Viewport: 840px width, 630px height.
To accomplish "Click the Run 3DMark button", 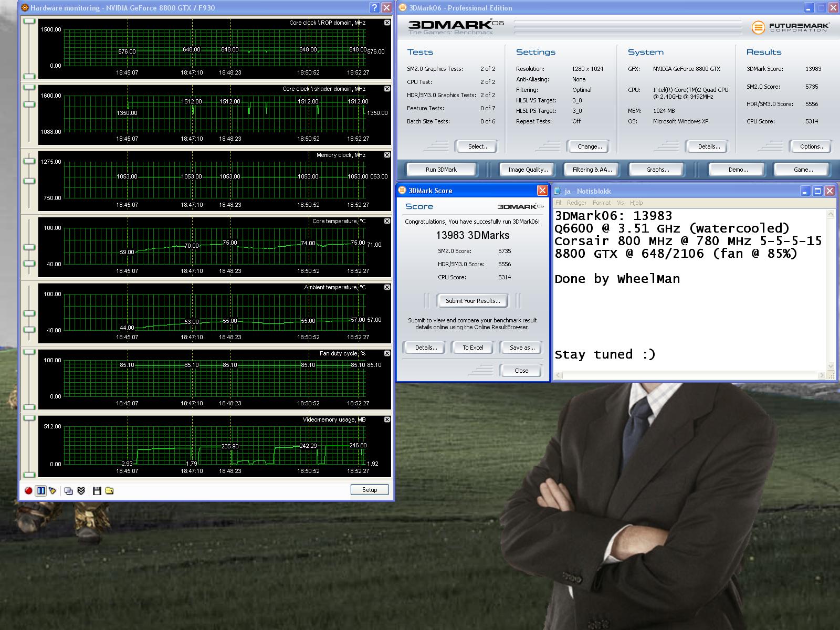I will 441,170.
